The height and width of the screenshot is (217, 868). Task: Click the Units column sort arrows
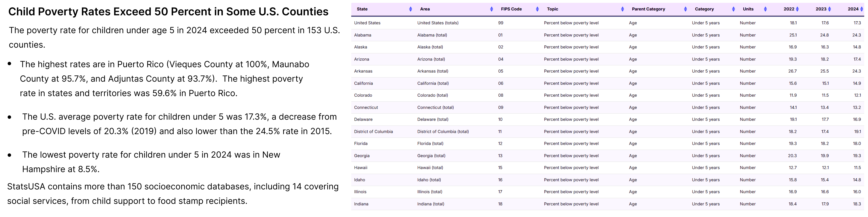tap(765, 9)
